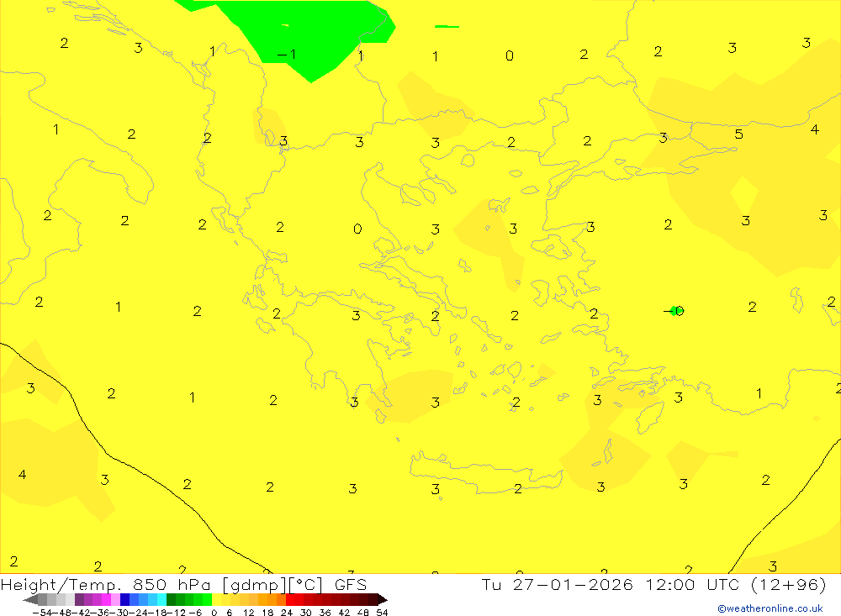Click the 36 label on the color scale
Screen dimensions: 841x616
[325, 613]
